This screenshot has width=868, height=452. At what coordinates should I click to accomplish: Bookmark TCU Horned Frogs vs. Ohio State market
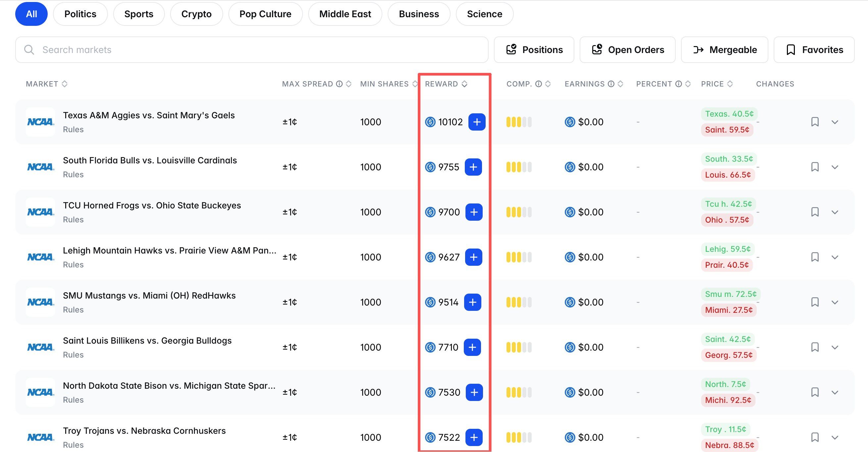click(815, 212)
